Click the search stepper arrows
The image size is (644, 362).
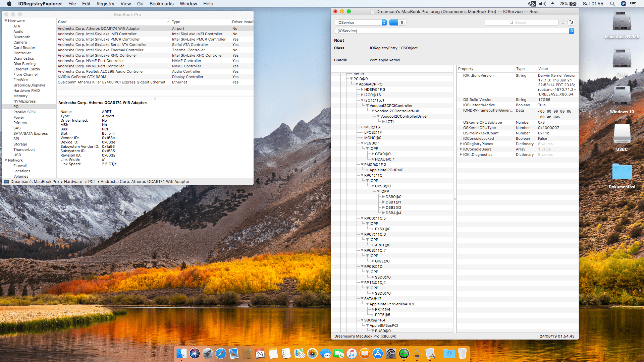563,22
